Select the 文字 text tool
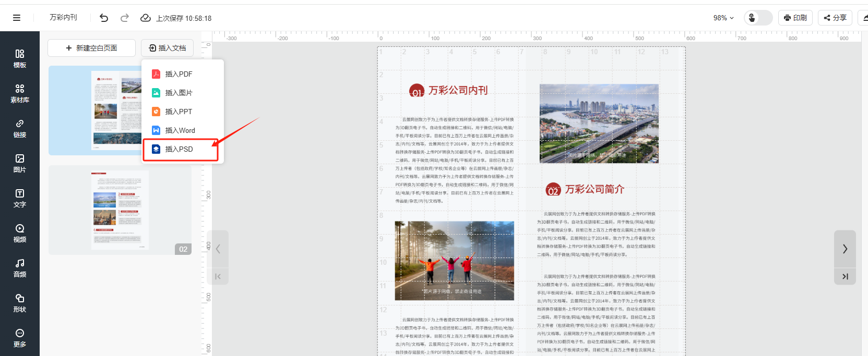The image size is (868, 356). click(20, 198)
